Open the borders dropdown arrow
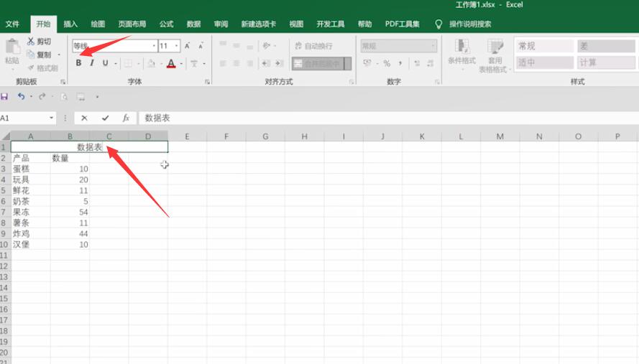 (139, 63)
